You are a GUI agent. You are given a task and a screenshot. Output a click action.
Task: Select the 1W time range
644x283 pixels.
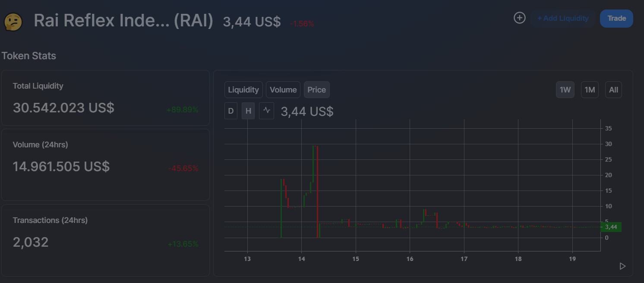point(565,90)
